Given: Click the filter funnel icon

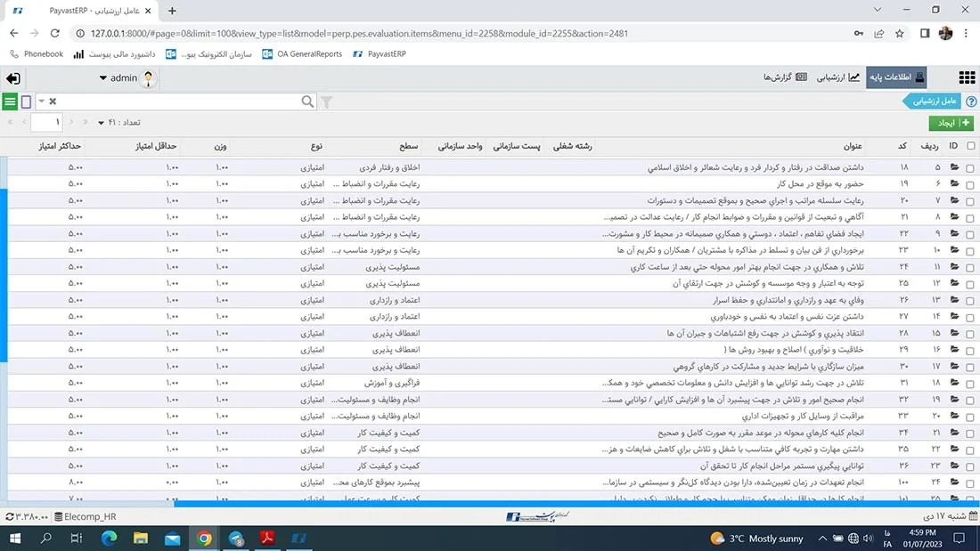Looking at the screenshot, I should click(x=326, y=101).
